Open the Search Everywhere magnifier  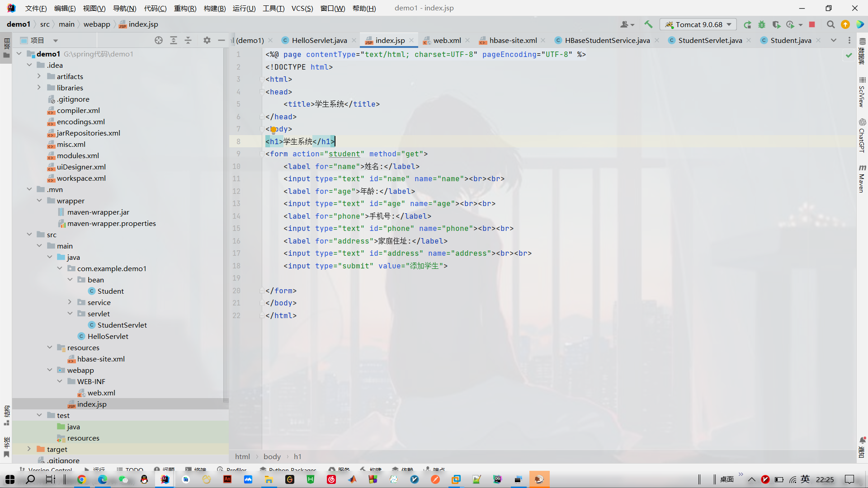[830, 24]
